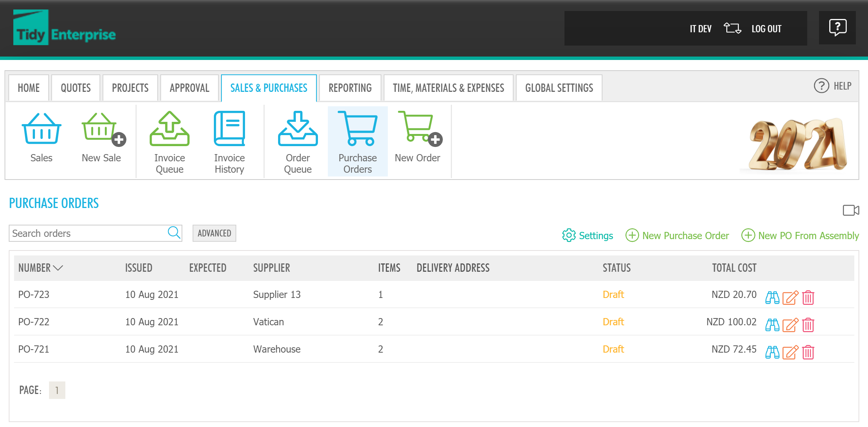The image size is (868, 427).
Task: Open the ADVANCED search options
Action: tap(214, 233)
